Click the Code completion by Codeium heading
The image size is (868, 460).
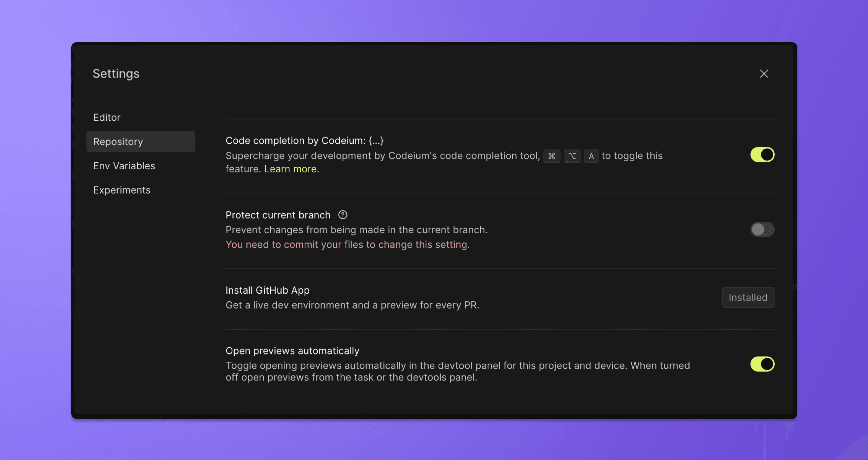point(304,141)
